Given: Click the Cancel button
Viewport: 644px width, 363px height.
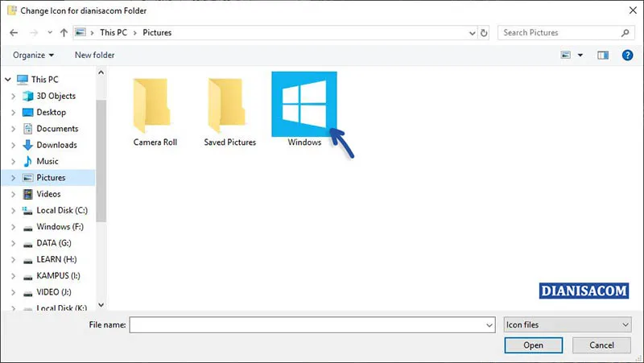Looking at the screenshot, I should pos(601,345).
